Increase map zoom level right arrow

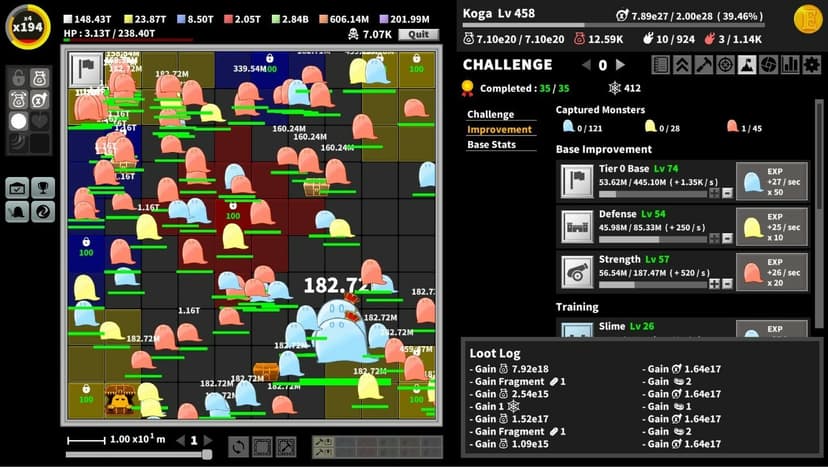pos(208,440)
